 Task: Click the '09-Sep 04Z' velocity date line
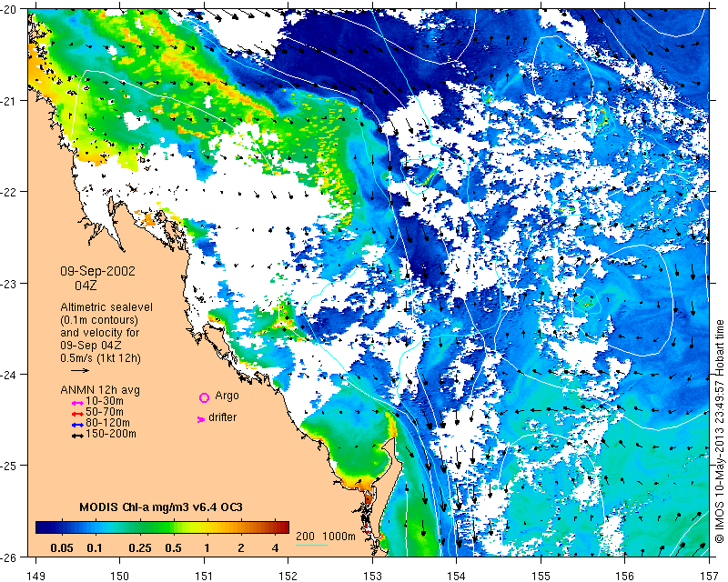click(x=91, y=346)
